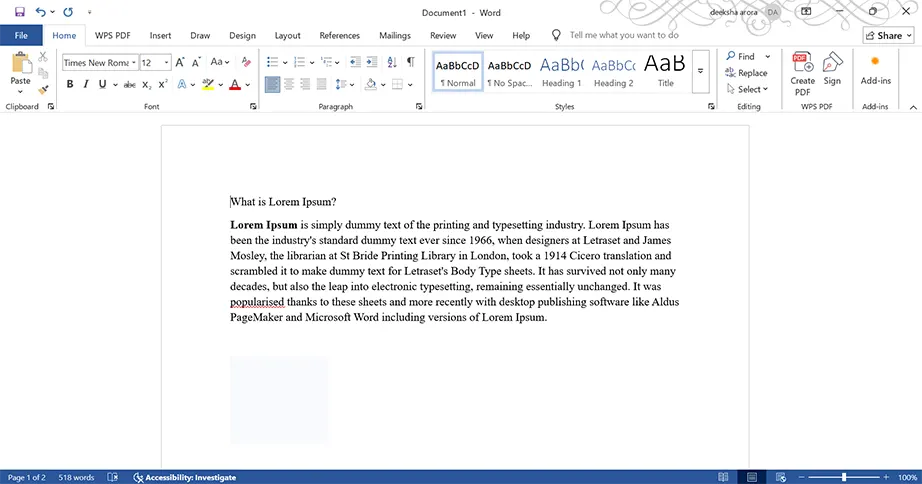922x484 pixels.
Task: Justify the paragraph text
Action: pyautogui.click(x=322, y=85)
